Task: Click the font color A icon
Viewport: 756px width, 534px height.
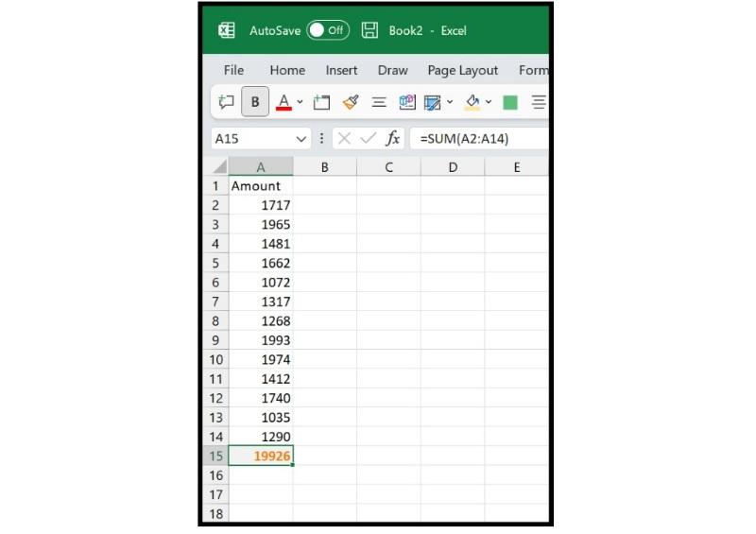Action: [x=283, y=102]
